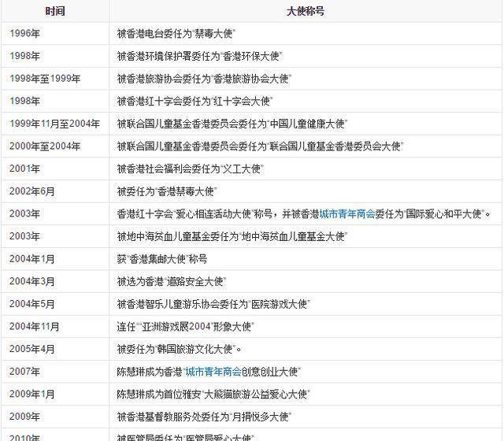The image size is (504, 441).
Task: Select the 香港基督教服务处 "月捐悦多大使" entry
Action: pyautogui.click(x=204, y=417)
